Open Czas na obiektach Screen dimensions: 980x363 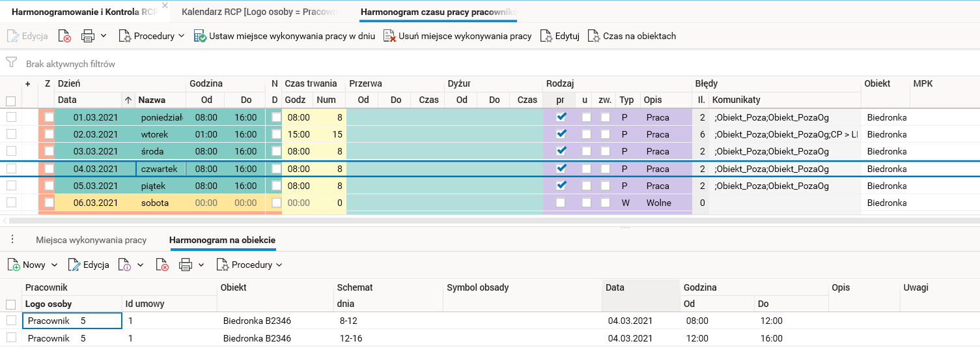(x=632, y=36)
